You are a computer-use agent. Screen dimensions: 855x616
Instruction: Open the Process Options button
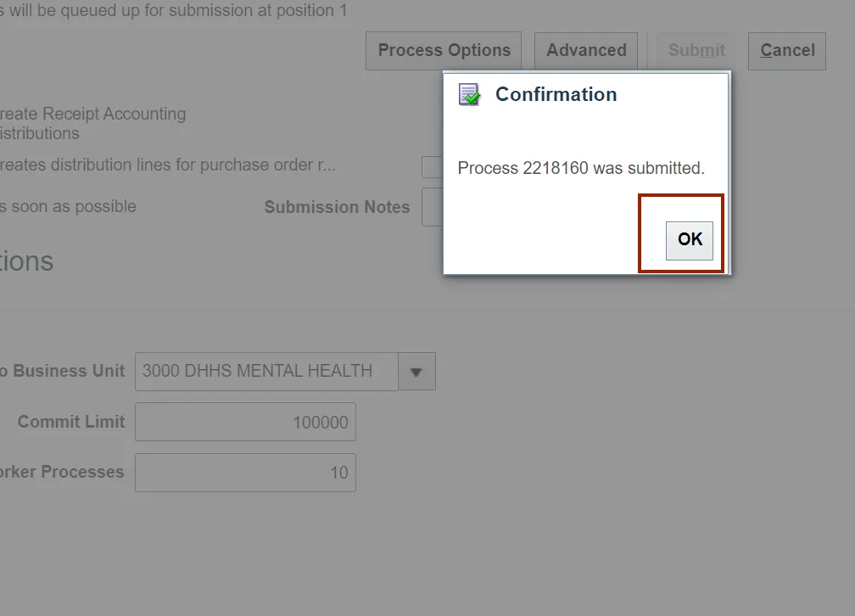coord(444,51)
